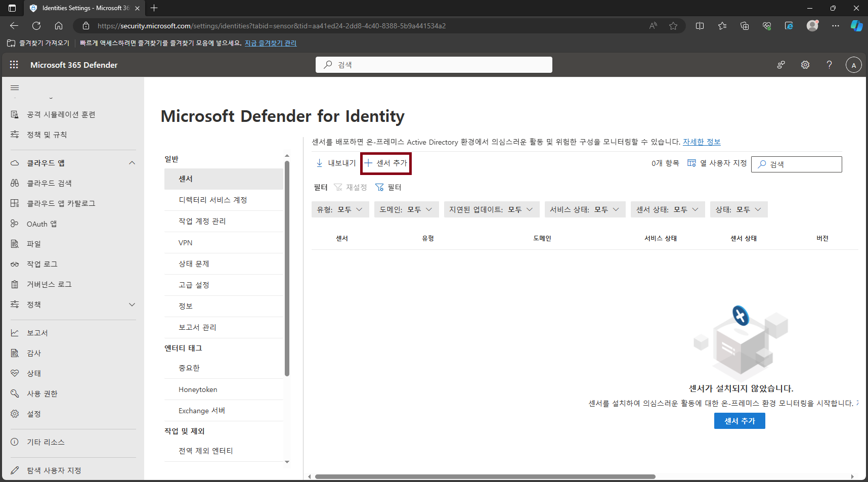
Task: Open 전역 제외 엔터티 page
Action: (224, 451)
